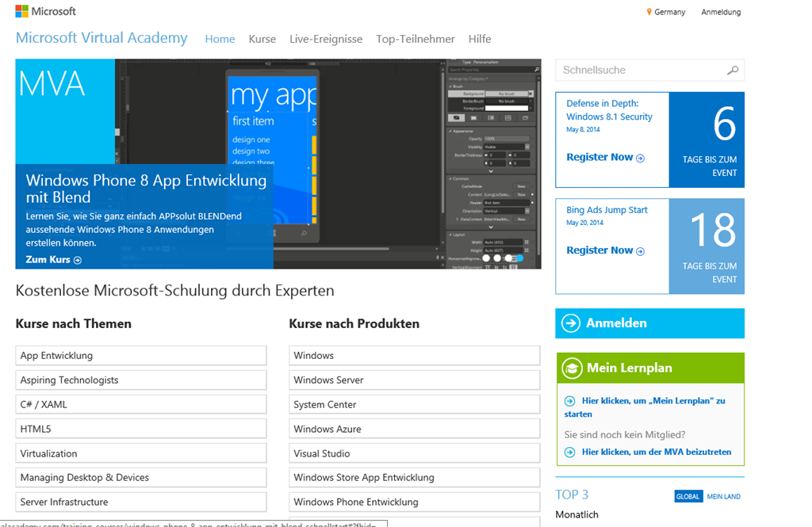Open Windows Server courses
This screenshot has width=812, height=527.
click(x=414, y=380)
